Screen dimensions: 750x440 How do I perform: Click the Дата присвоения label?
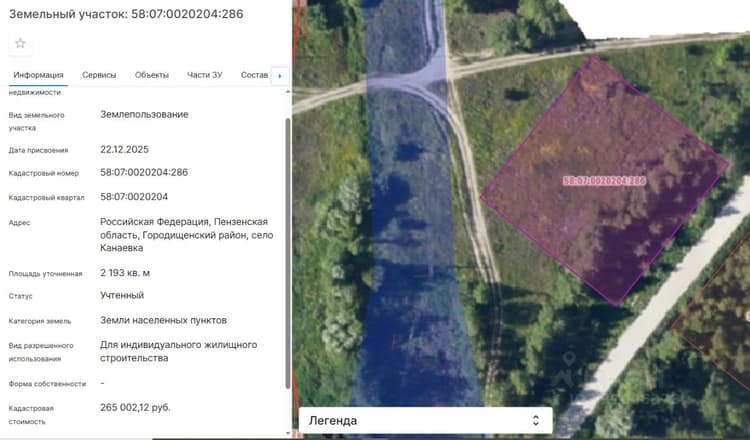pos(38,150)
